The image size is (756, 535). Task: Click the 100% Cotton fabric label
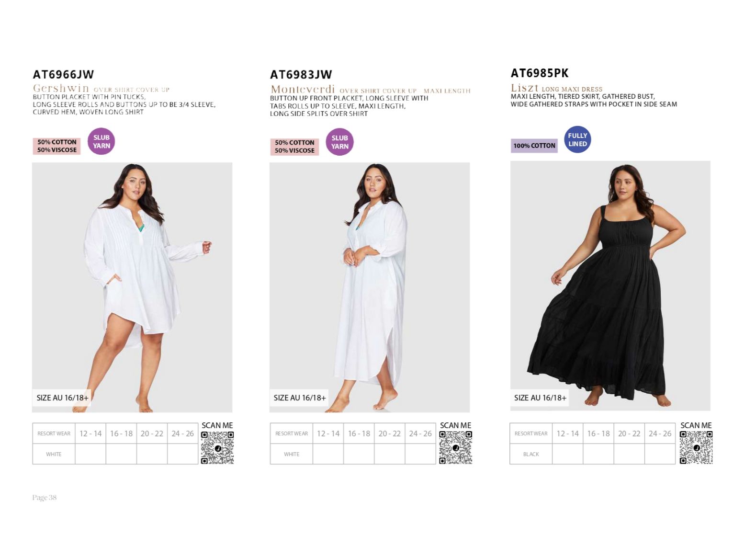pyautogui.click(x=534, y=146)
